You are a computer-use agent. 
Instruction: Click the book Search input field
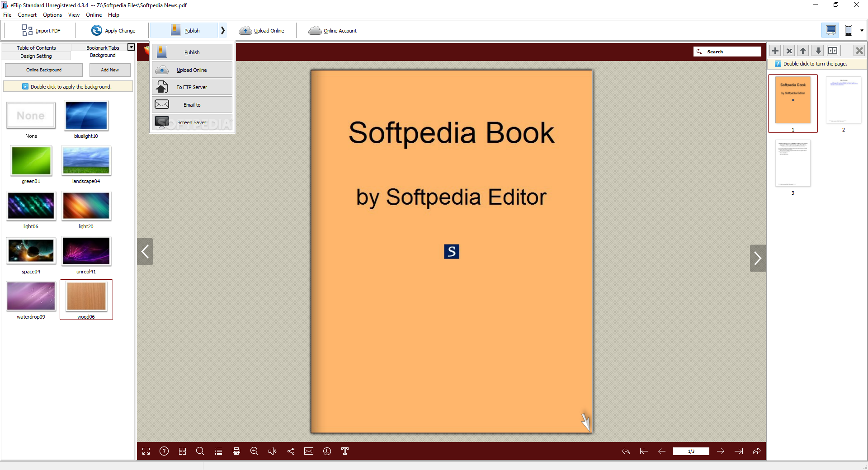[727, 52]
